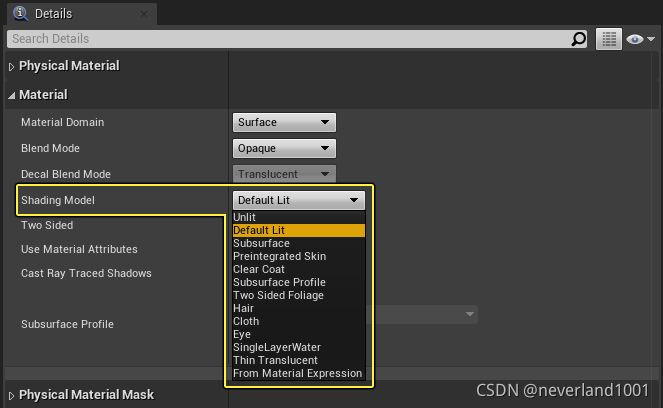Expand the Physical Material Mask section
Viewport: 663px width, 408px height.
click(x=11, y=396)
